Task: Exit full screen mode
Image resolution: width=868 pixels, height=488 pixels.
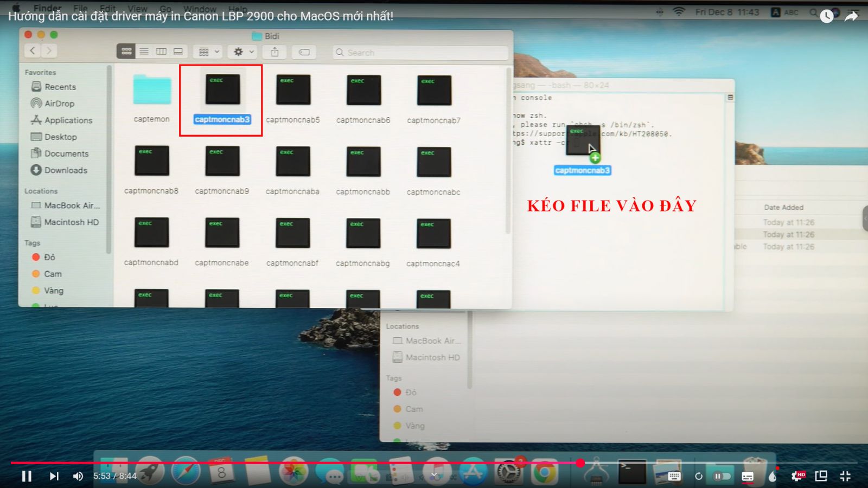Action: pos(845,476)
